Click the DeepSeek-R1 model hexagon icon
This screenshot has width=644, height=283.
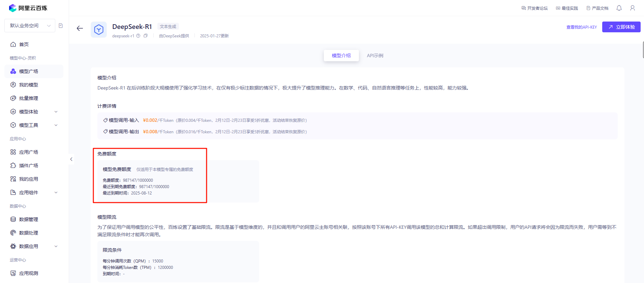99,30
